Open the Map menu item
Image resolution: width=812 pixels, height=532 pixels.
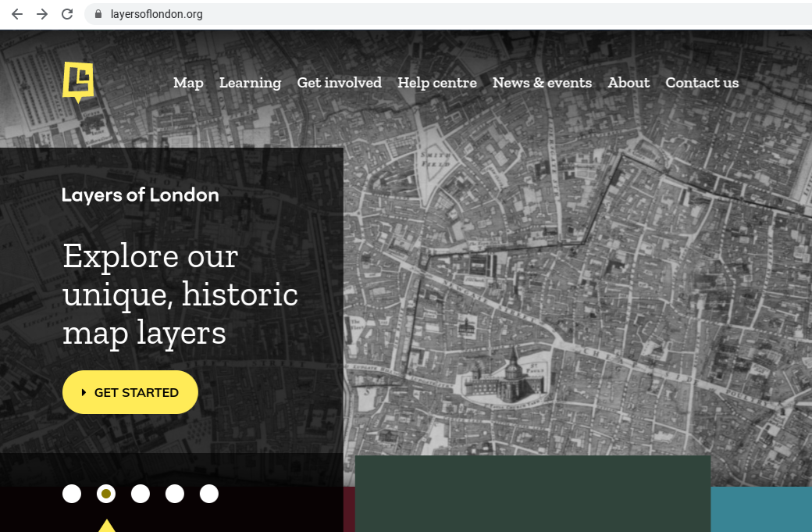(x=188, y=83)
